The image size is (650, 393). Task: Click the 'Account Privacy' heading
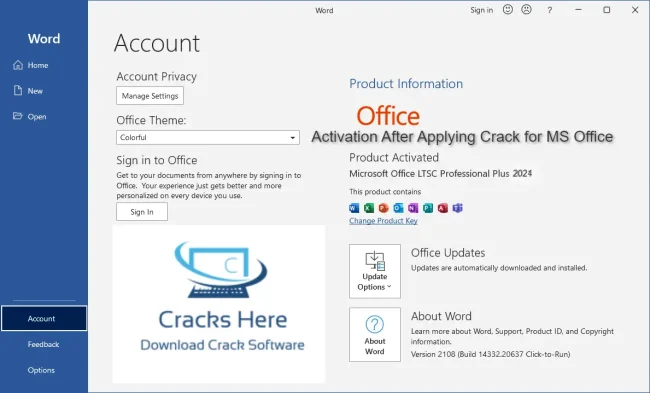click(156, 77)
